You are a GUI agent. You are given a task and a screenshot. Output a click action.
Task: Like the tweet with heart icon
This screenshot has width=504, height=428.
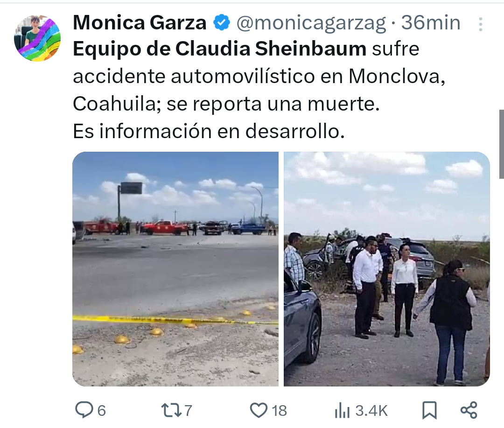coord(259,410)
